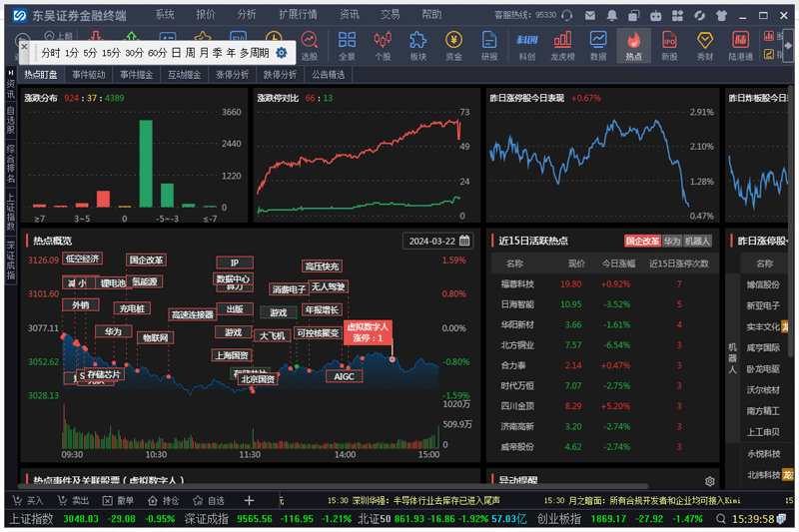The width and height of the screenshot is (799, 532).
Task: Select the 热点 flame icon
Action: click(634, 45)
